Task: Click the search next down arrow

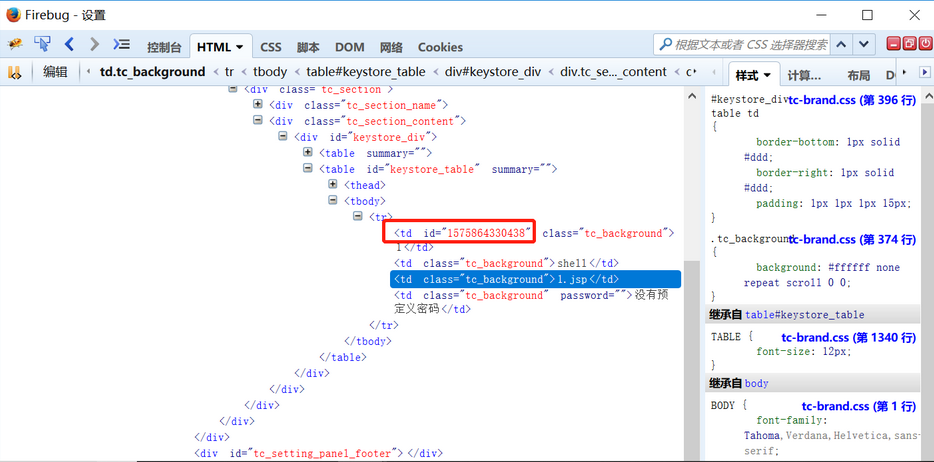Action: pos(864,45)
